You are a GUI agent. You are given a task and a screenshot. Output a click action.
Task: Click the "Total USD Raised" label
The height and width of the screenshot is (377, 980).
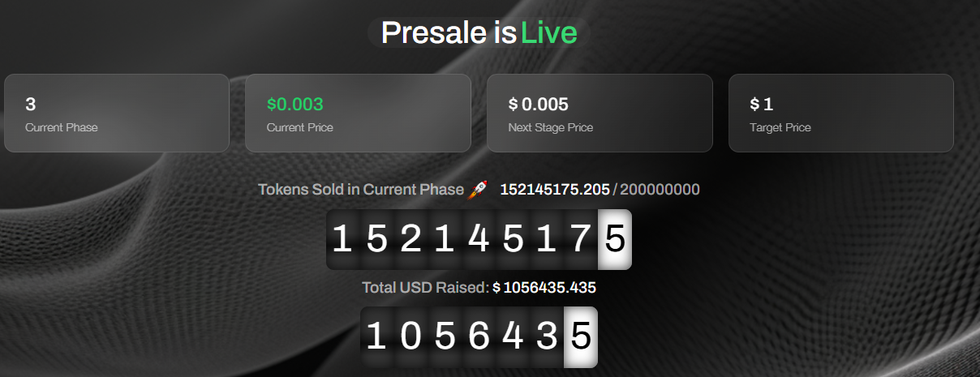[x=426, y=288]
